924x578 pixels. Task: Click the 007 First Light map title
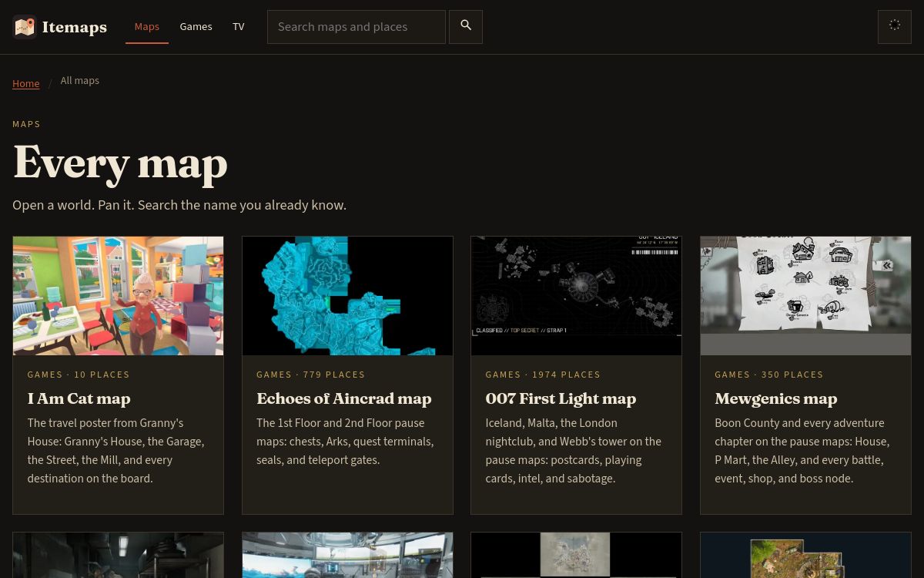(561, 398)
